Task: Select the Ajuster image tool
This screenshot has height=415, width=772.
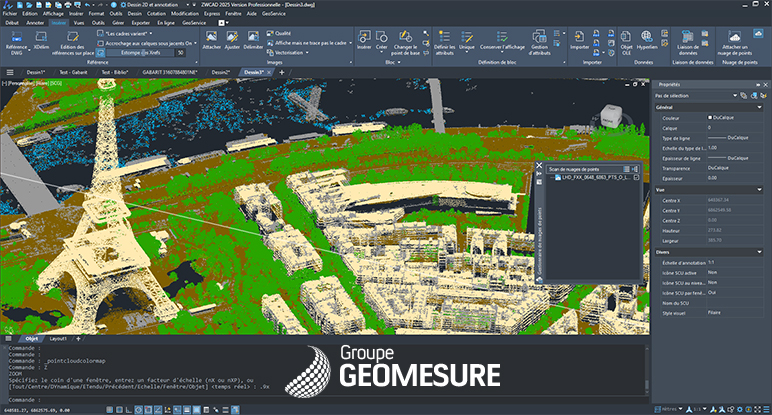Action: pyautogui.click(x=232, y=37)
